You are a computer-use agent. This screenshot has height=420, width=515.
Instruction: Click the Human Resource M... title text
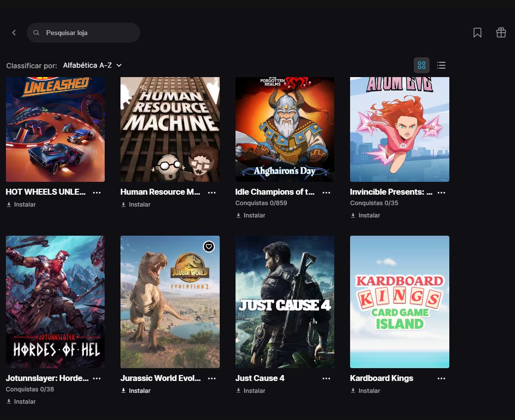click(x=160, y=192)
